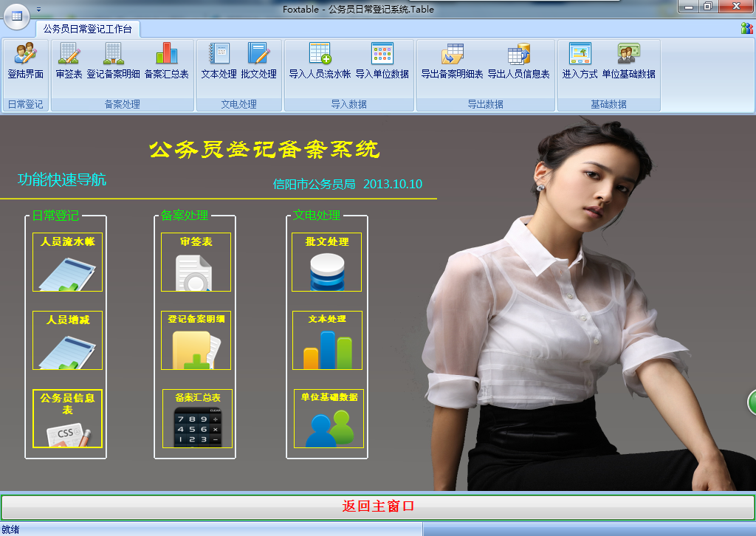Image resolution: width=756 pixels, height=536 pixels.
Task: Open the 备案汇总表 calculator tile
Action: 197,419
